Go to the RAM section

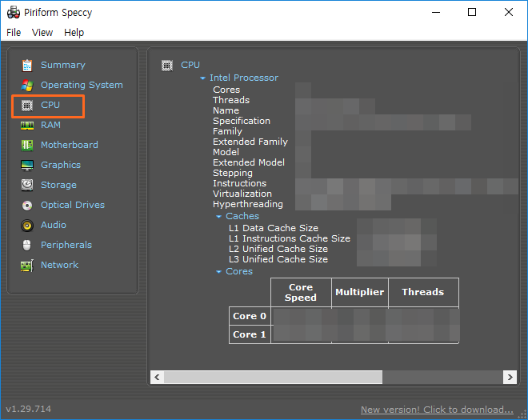50,125
